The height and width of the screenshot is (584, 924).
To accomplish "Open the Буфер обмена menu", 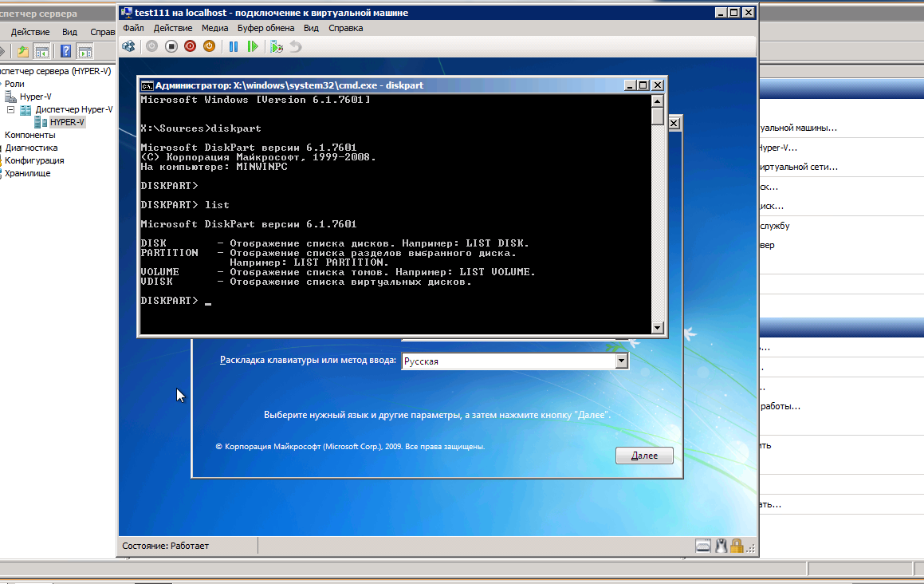I will click(265, 28).
